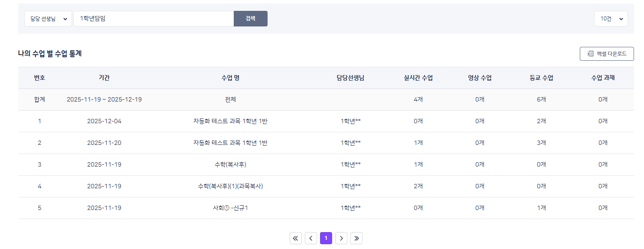
Task: Focus the search field containing 1학년담임
Action: tap(154, 19)
